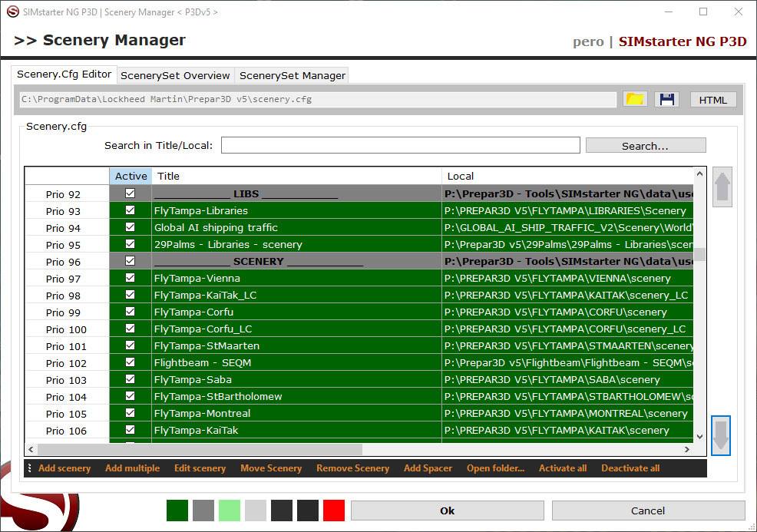The image size is (757, 532).
Task: Uncheck Active for the LIBS spacer row
Action: tap(130, 193)
